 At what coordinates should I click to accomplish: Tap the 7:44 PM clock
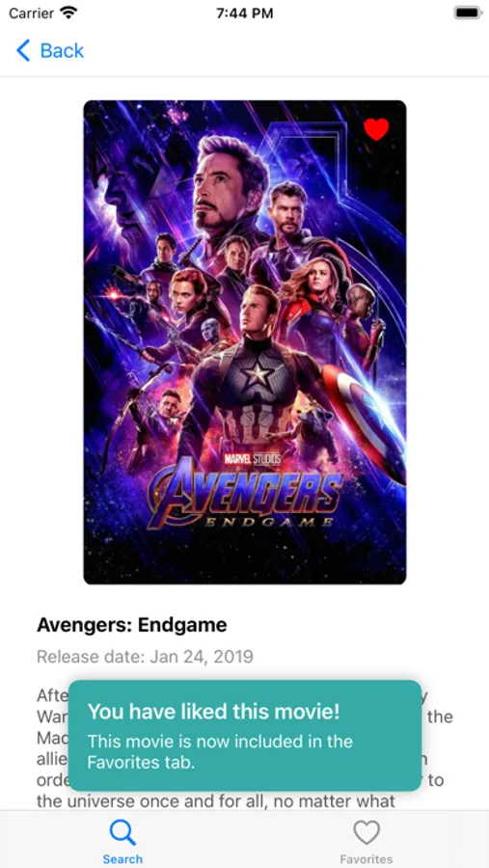244,14
